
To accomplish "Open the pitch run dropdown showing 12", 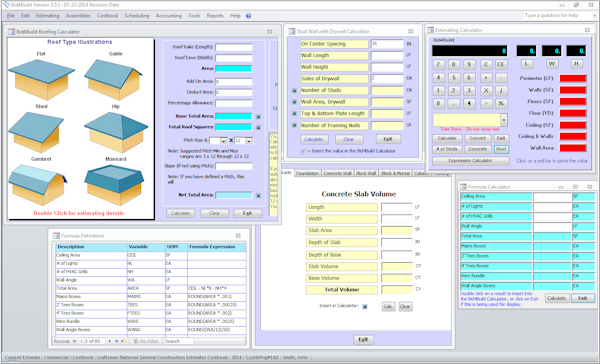I will (249, 141).
